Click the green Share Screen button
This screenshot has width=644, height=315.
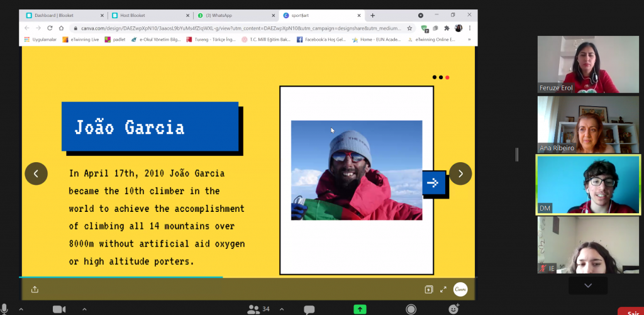[360, 309]
